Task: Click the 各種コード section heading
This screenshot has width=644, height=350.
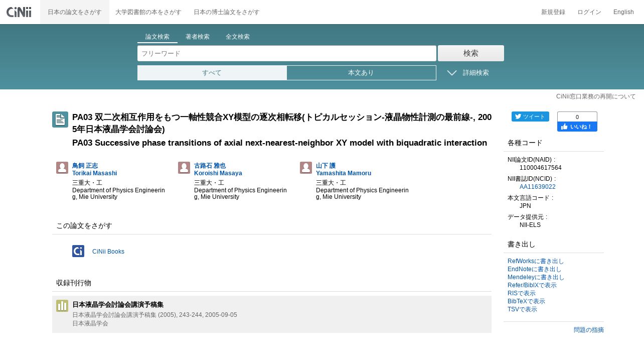Action: 525,143
